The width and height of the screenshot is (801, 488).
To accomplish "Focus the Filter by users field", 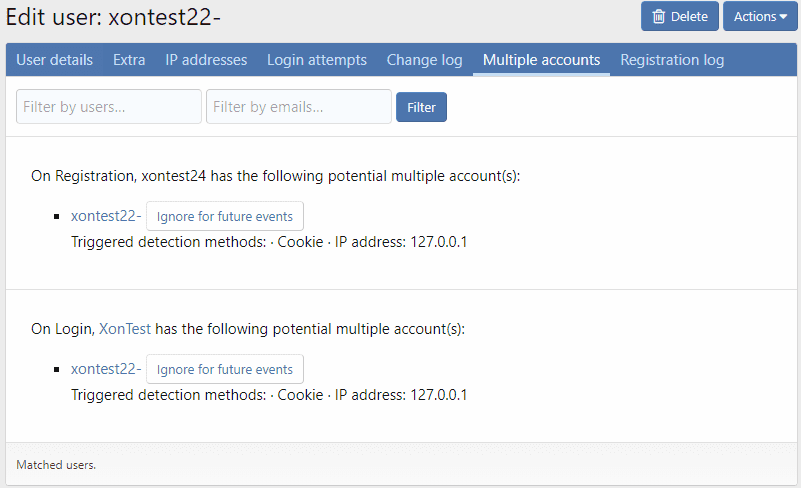I will (x=109, y=107).
